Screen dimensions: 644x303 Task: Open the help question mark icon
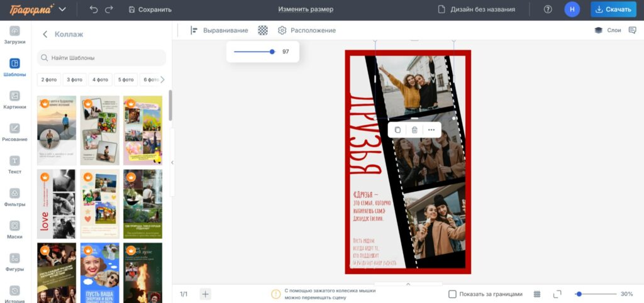point(548,9)
